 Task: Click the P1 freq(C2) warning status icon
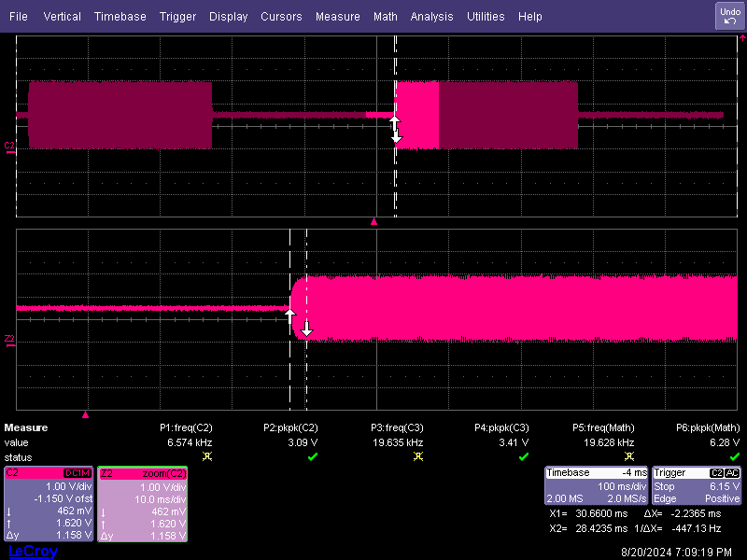tap(206, 456)
